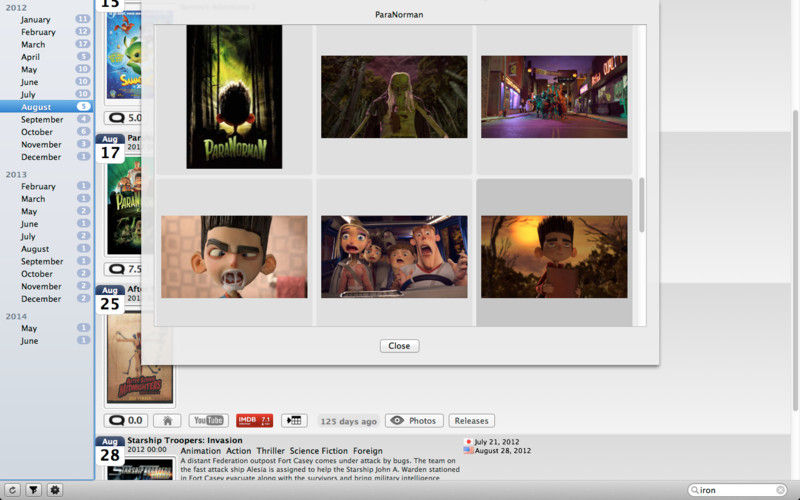Select the ParaNorman poster thumbnail
Viewport: 800px width, 500px height.
[234, 97]
